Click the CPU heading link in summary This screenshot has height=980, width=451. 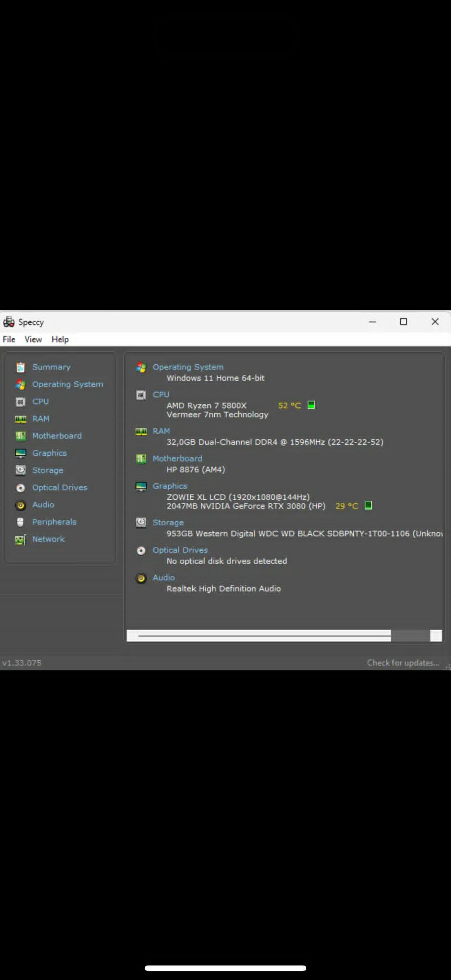coord(161,394)
